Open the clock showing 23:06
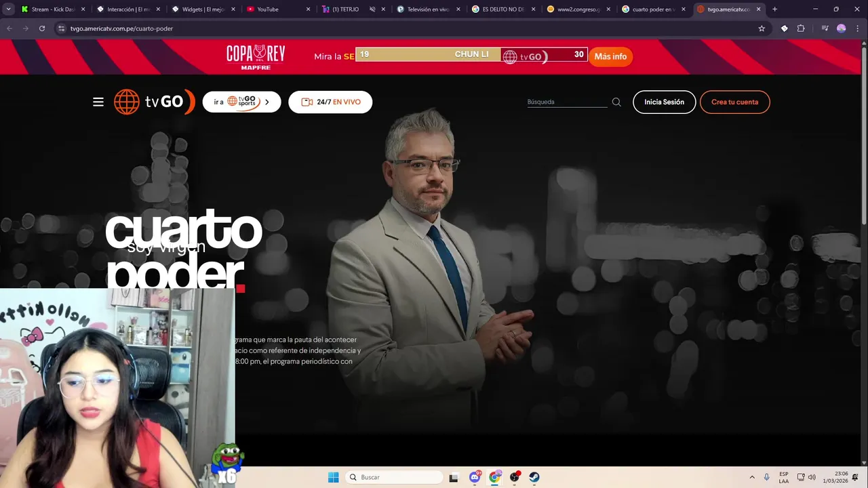Viewport: 868px width, 488px height. pos(835,477)
